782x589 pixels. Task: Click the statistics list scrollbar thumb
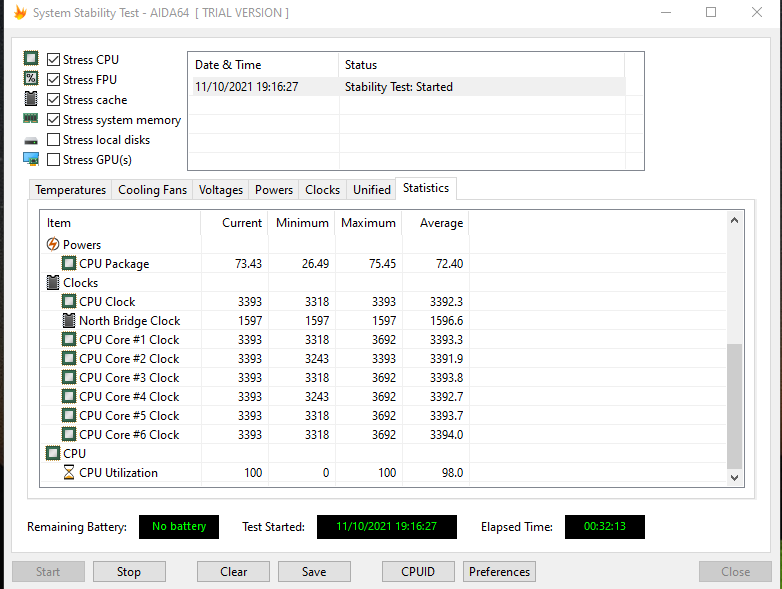(734, 406)
